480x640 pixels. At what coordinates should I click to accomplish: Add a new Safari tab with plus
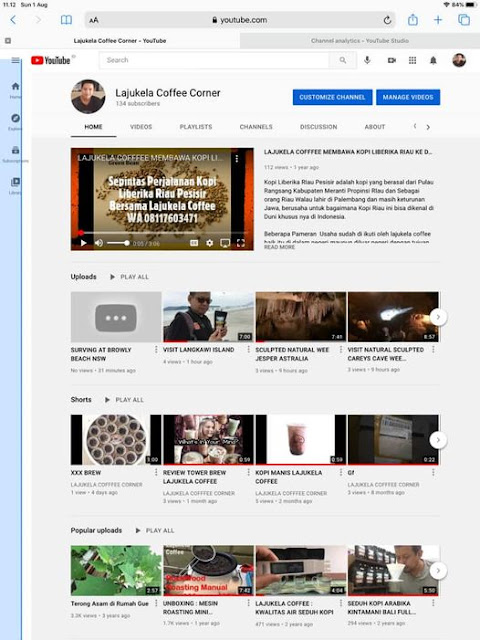[x=438, y=20]
